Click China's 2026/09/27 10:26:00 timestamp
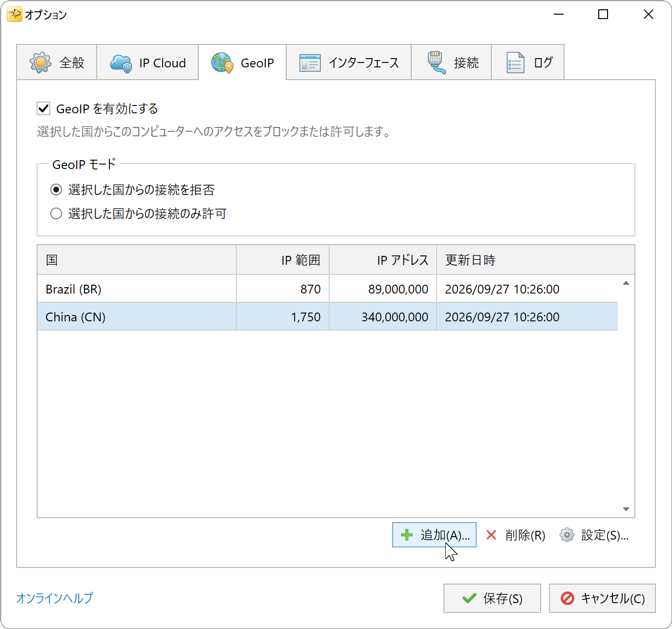The height and width of the screenshot is (629, 672). [x=502, y=317]
